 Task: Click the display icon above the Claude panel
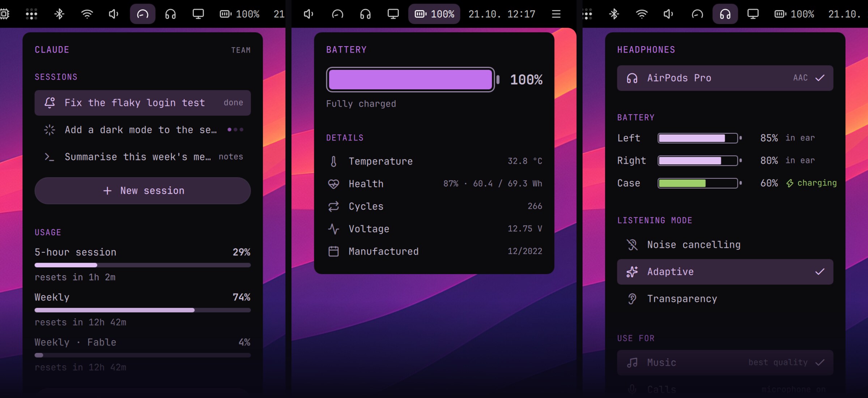click(x=198, y=14)
